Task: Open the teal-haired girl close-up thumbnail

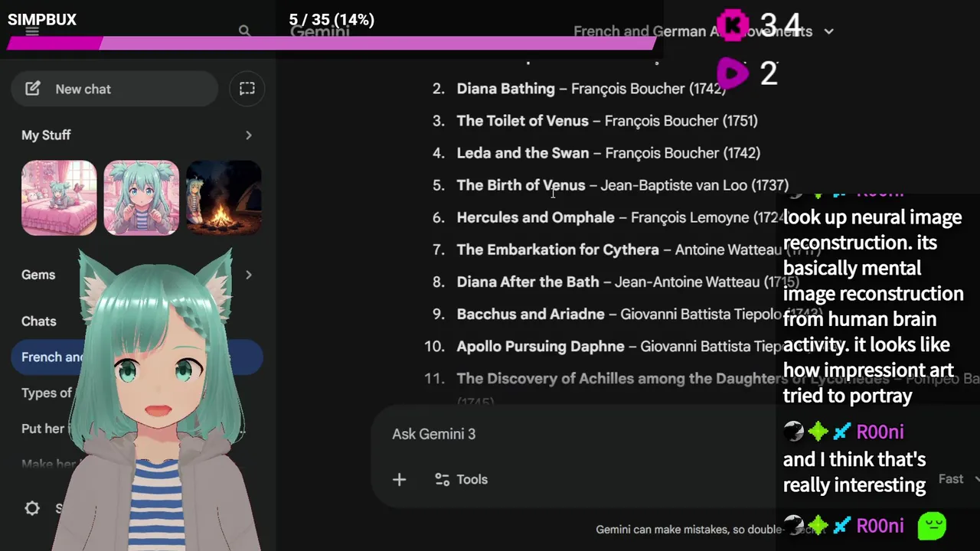Action: (x=141, y=197)
